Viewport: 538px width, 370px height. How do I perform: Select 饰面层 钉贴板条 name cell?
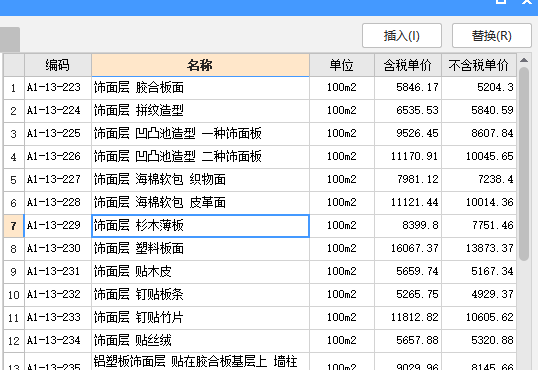[x=200, y=295]
